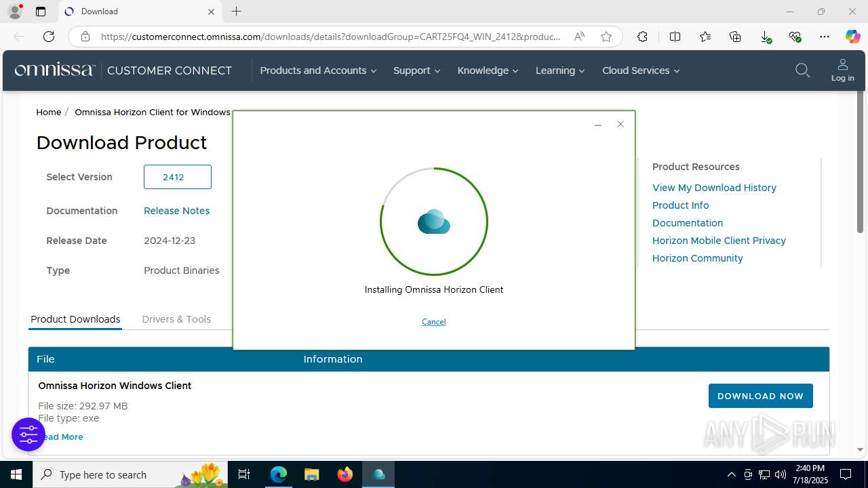Open Microsoft Edge from taskbar
Screen dimensions: 868x488
[279, 474]
